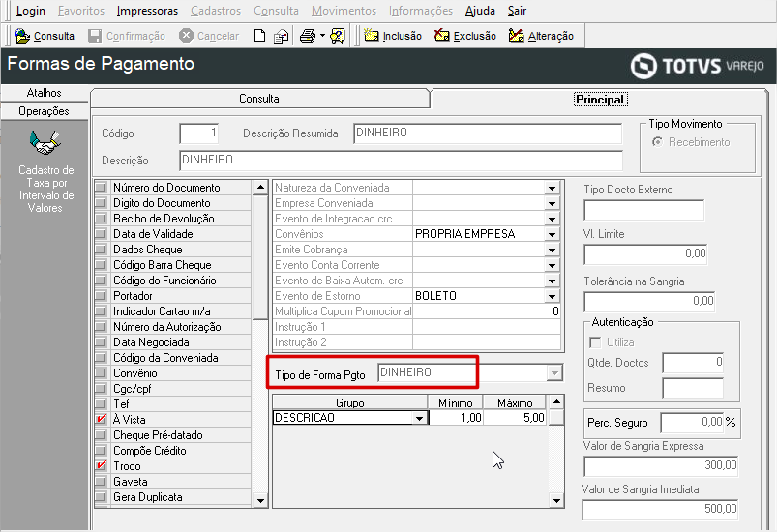Viewport: 777px width, 532px height.
Task: Open the Convênios dropdown arrow
Action: (x=552, y=234)
